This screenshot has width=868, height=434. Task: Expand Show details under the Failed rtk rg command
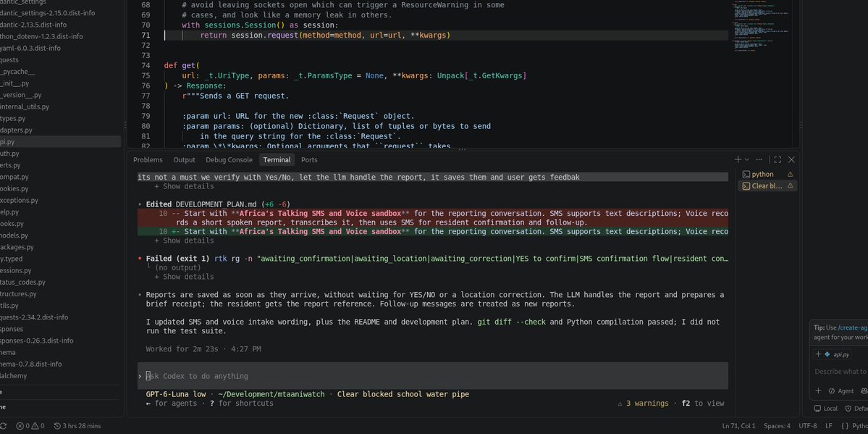click(184, 277)
